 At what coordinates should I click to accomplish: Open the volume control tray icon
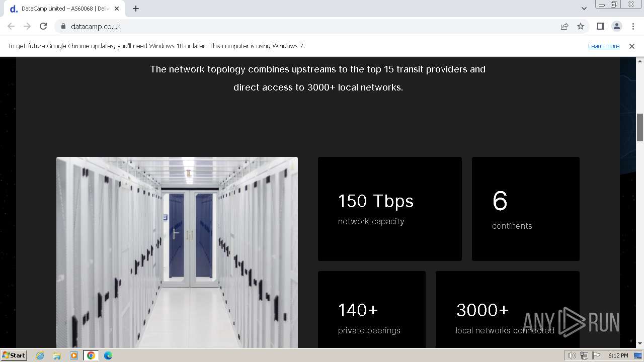click(x=572, y=355)
